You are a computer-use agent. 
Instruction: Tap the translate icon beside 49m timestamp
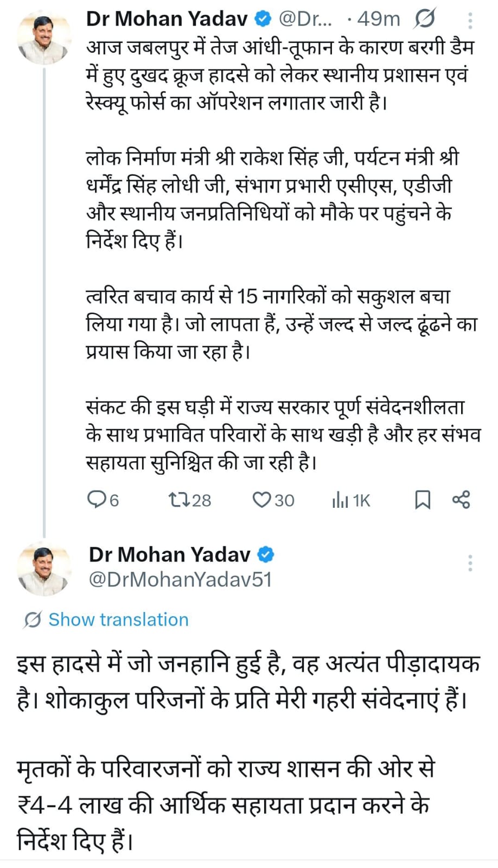pyautogui.click(x=425, y=20)
